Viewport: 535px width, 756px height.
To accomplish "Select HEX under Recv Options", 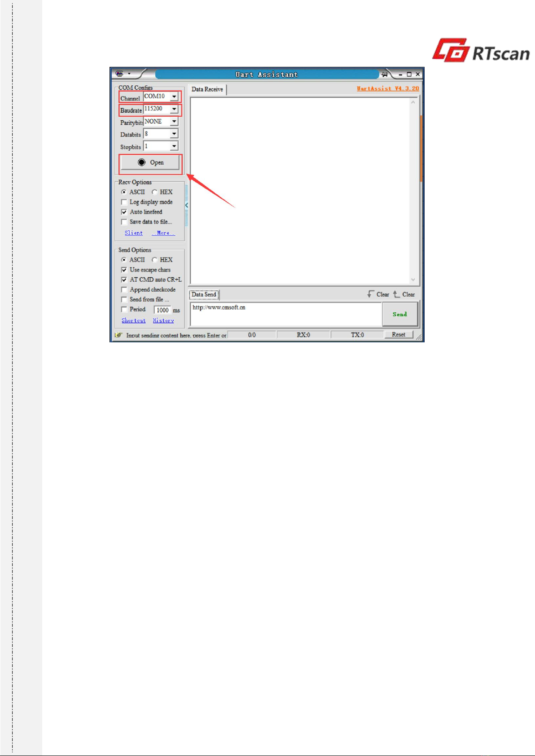I will tap(155, 192).
